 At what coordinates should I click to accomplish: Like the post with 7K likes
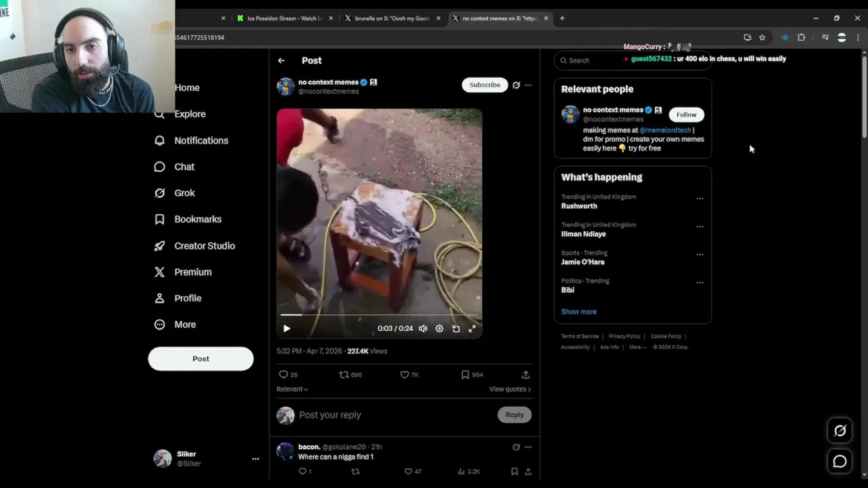click(404, 374)
